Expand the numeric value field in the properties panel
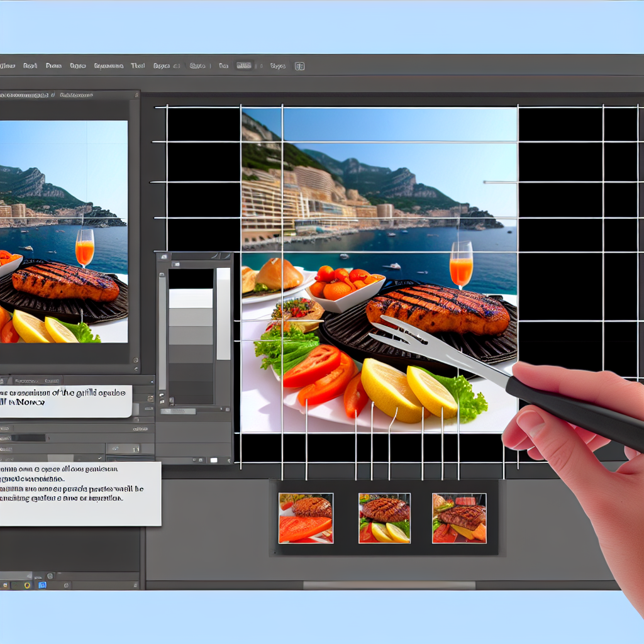644x644 pixels. click(x=122, y=448)
